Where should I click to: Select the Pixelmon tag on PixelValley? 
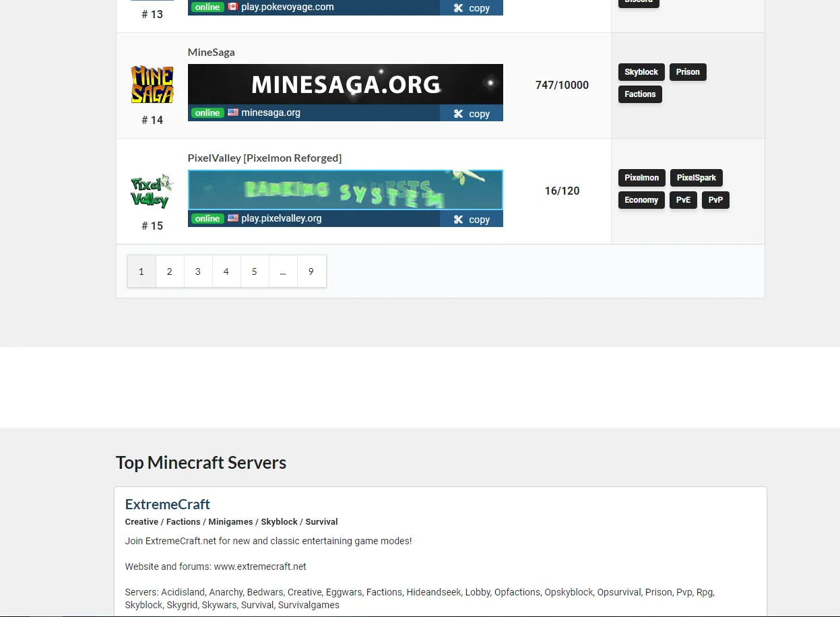[x=642, y=178]
